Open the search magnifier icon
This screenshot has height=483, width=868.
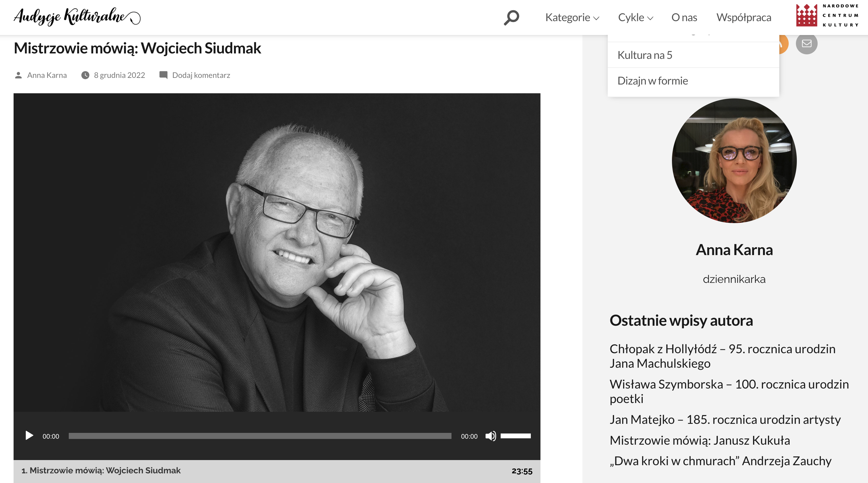[511, 18]
